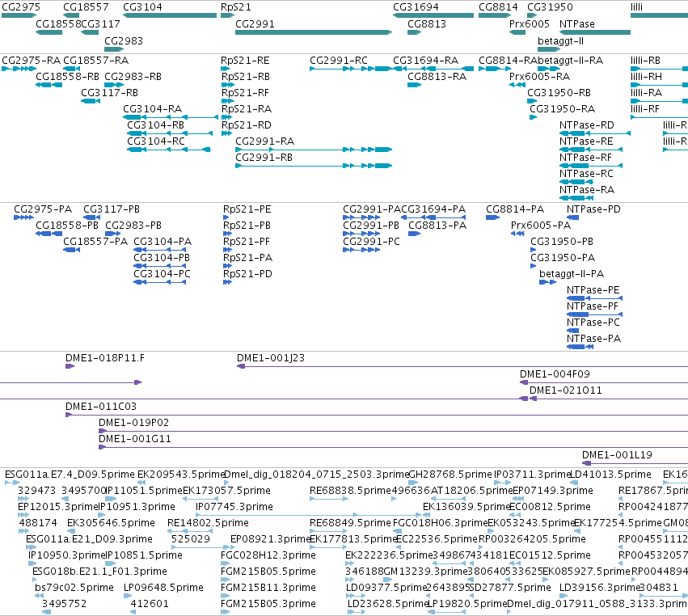Select transcript CG3104-RA

171,117
